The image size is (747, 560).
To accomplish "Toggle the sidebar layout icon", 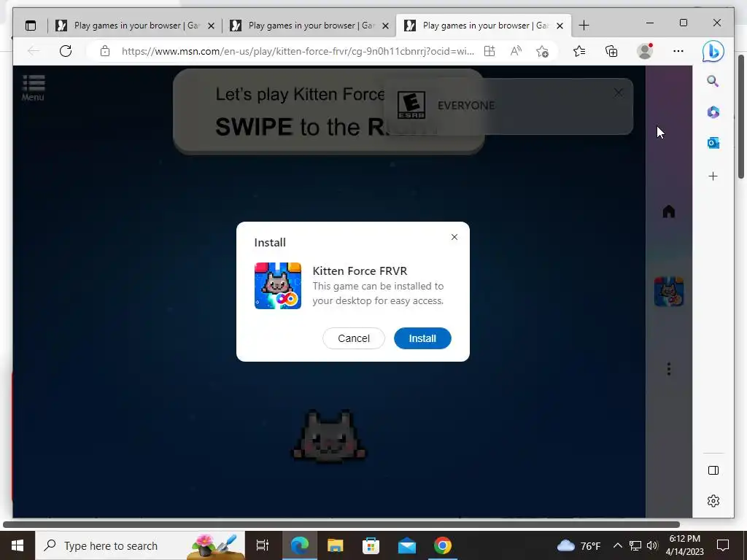I will (x=713, y=470).
